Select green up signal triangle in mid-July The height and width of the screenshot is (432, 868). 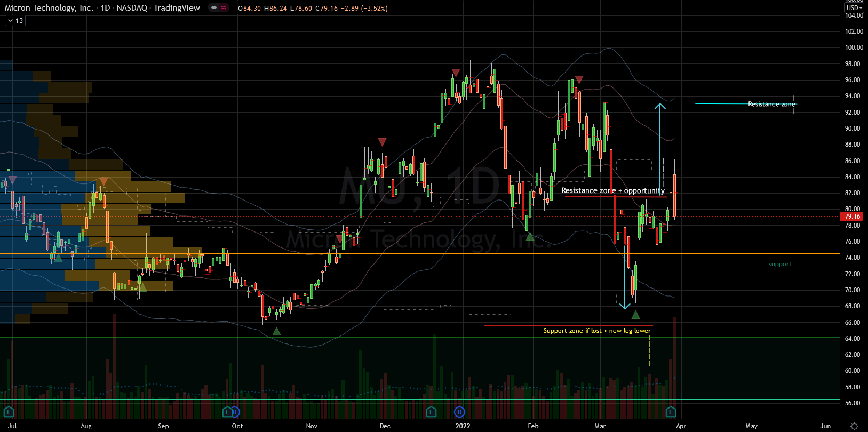coord(59,259)
